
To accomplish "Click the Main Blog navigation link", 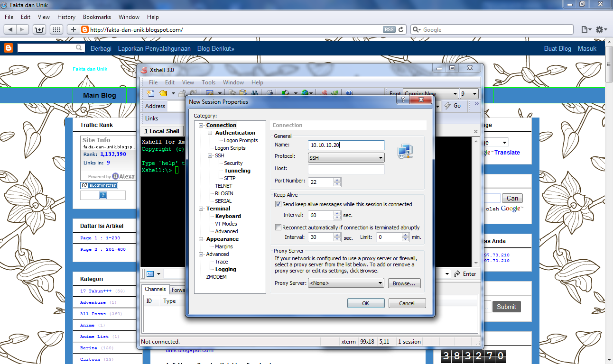I will click(100, 95).
